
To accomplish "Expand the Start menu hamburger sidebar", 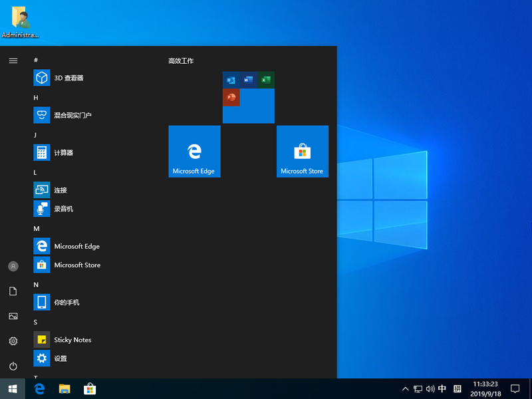I will pos(13,61).
